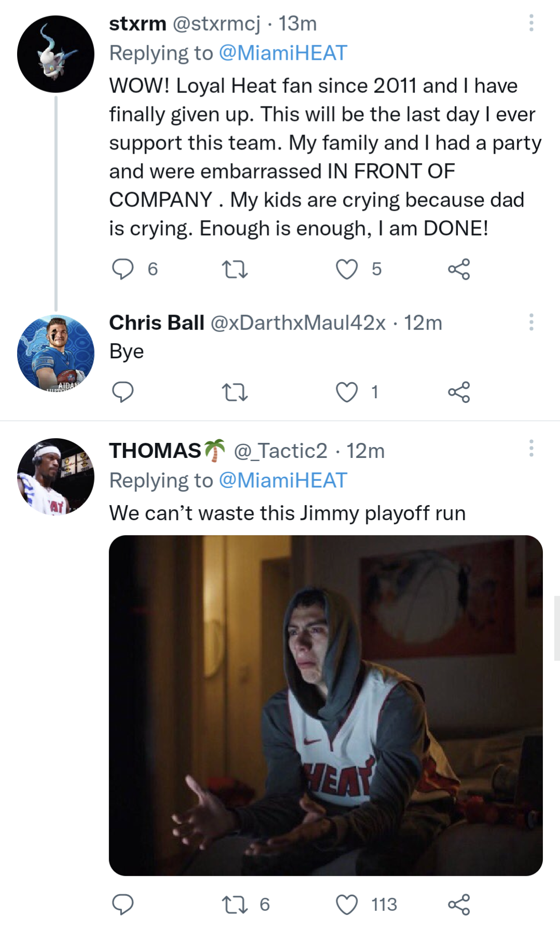The width and height of the screenshot is (560, 932).
Task: Open more options for THOMAS's tweet
Action: pyautogui.click(x=531, y=448)
